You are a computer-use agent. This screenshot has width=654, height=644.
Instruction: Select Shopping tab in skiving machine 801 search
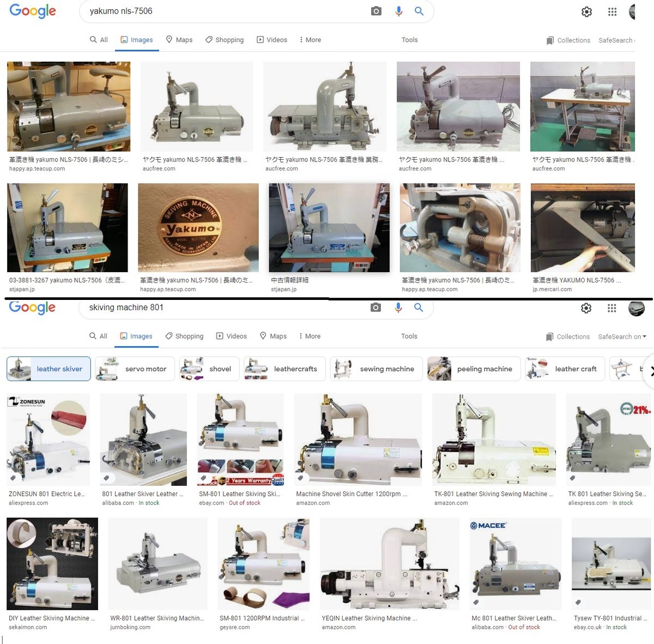tap(184, 336)
